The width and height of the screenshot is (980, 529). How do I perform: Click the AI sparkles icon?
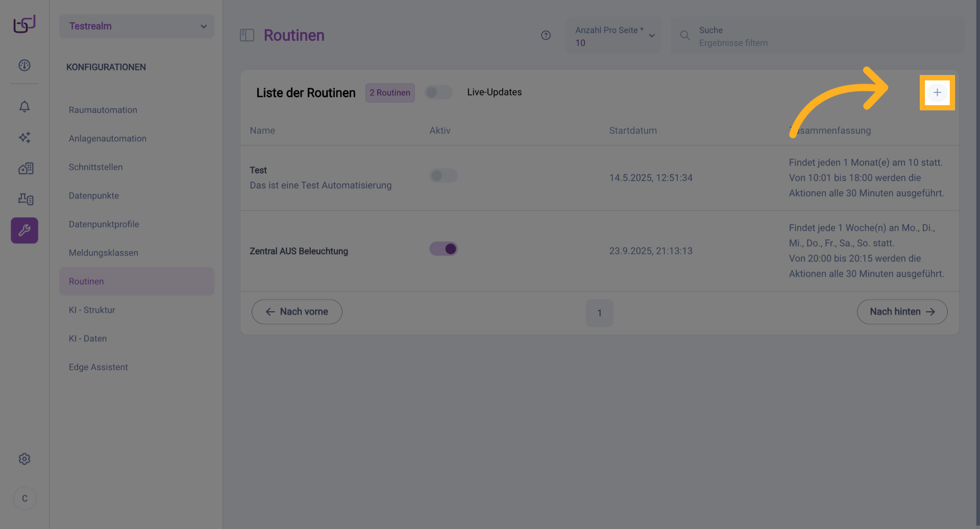pos(24,137)
